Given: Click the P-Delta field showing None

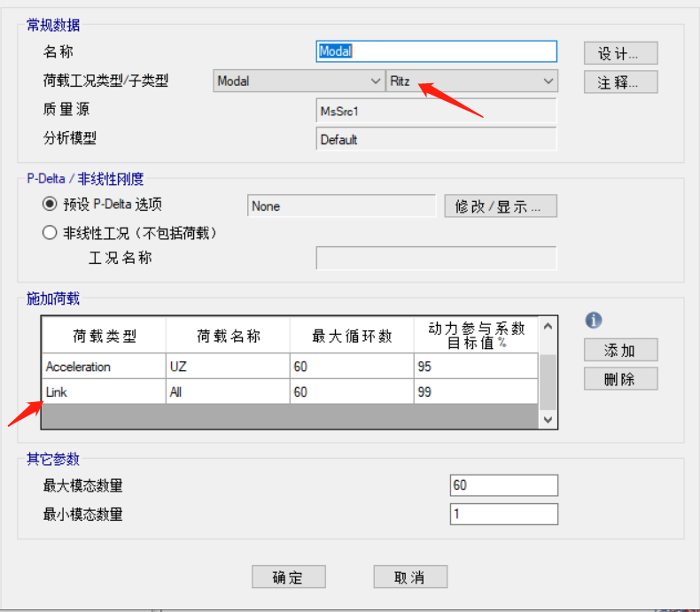Looking at the screenshot, I should pos(341,205).
